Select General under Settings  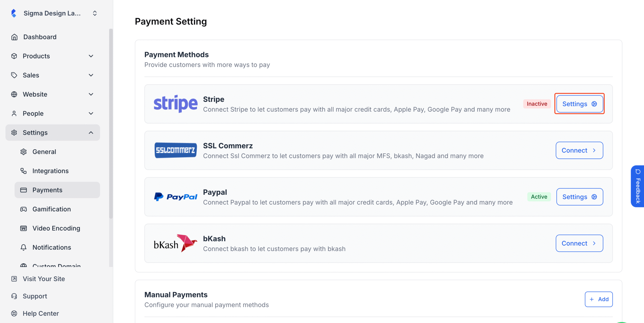[x=44, y=152]
